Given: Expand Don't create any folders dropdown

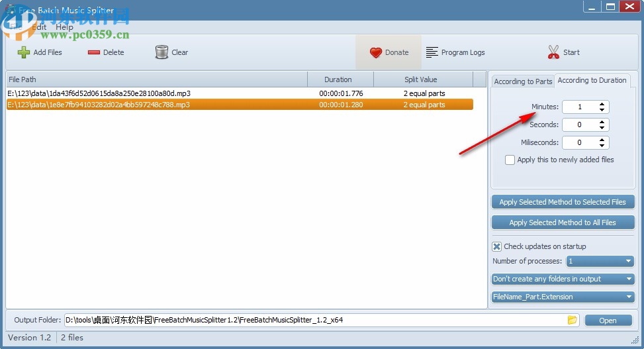Looking at the screenshot, I should pos(563,279).
